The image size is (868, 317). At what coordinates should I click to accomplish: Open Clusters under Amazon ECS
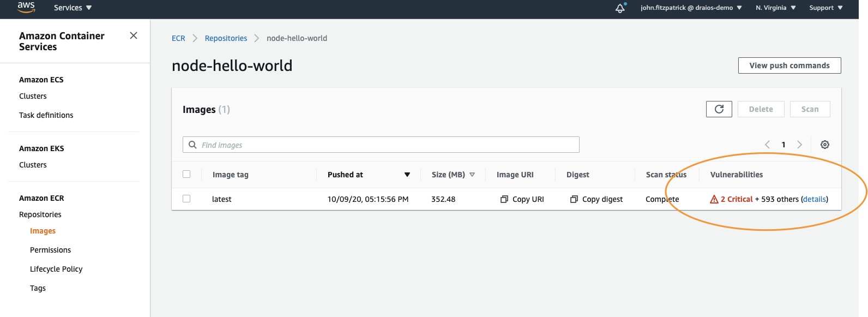click(x=33, y=96)
